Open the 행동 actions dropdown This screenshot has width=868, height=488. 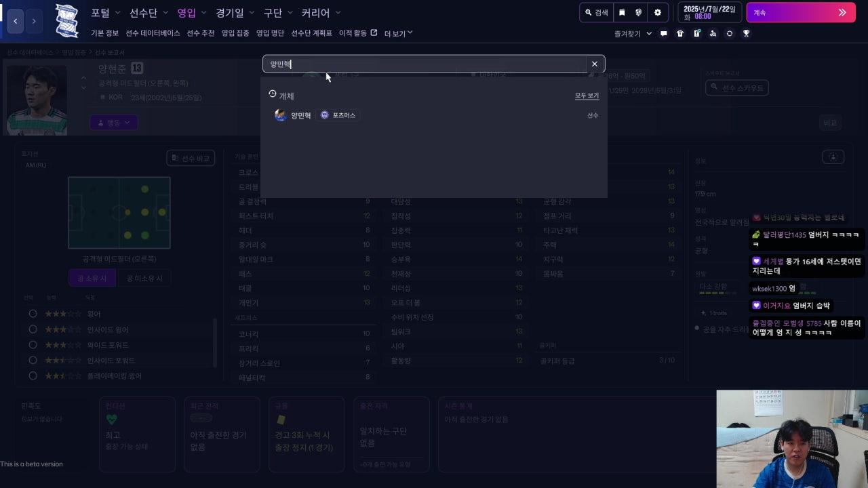point(114,123)
